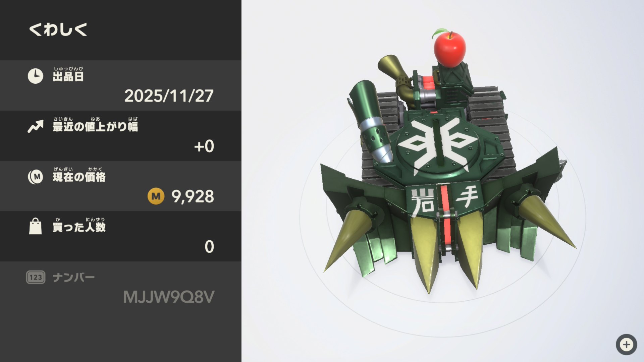Screen dimensions: 644x362
Task: Click the 123 number icon
Action: (36, 277)
